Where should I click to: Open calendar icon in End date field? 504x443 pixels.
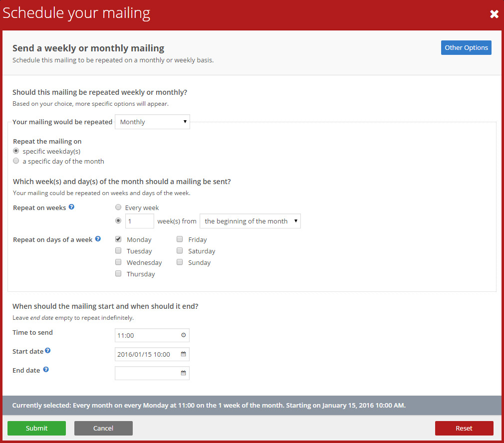click(x=183, y=373)
